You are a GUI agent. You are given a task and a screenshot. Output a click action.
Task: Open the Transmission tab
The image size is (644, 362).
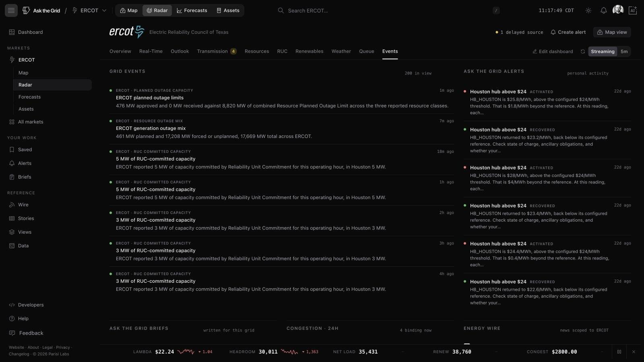[217, 51]
